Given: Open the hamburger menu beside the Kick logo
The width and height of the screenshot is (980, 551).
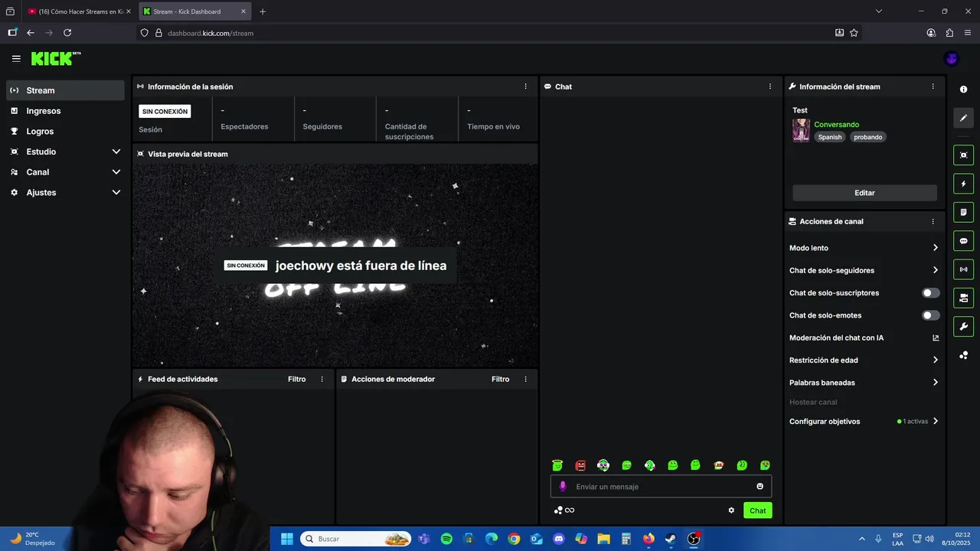Looking at the screenshot, I should click(x=16, y=58).
